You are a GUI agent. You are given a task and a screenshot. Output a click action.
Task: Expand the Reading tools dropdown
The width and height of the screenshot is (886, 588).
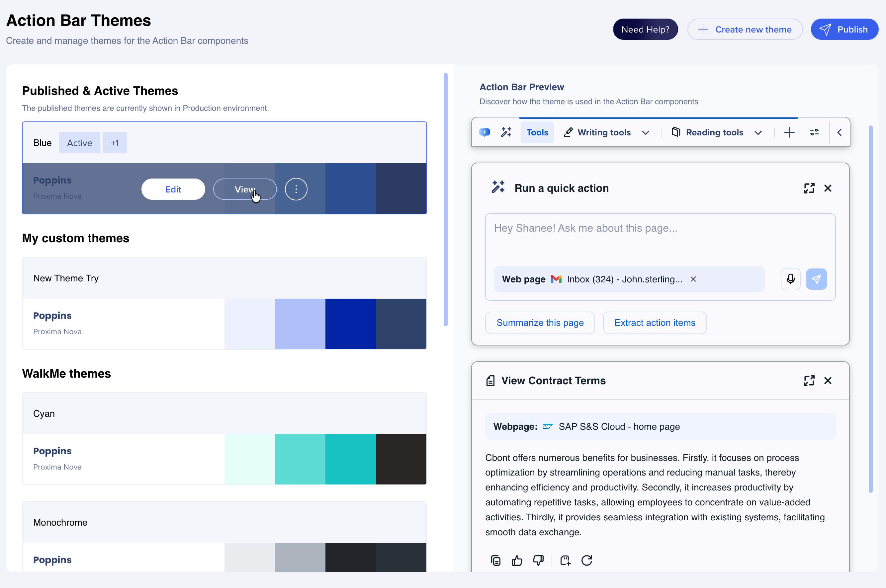click(x=758, y=132)
